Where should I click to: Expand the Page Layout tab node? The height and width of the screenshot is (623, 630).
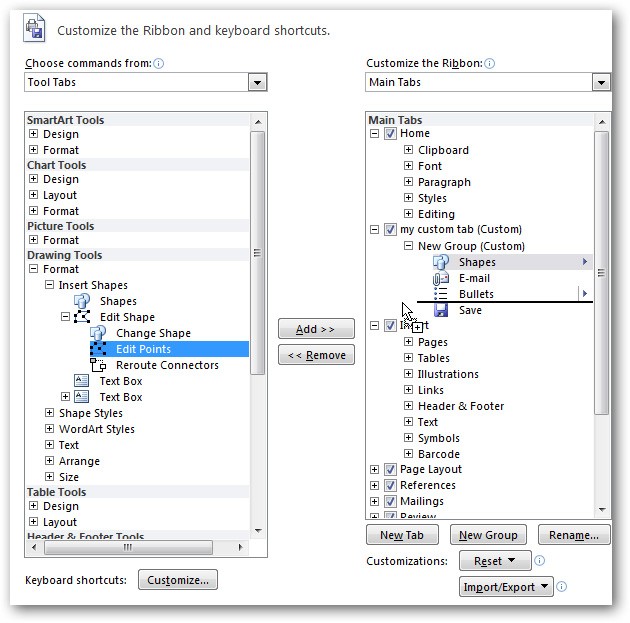(x=374, y=469)
